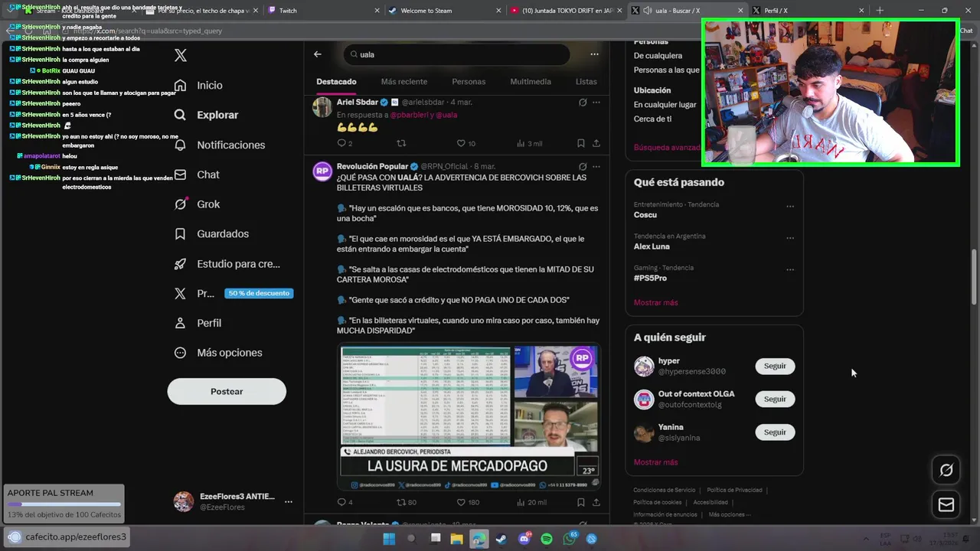Open the three-dot menu on Ariel Sbdar's post
The image size is (980, 551).
point(596,102)
